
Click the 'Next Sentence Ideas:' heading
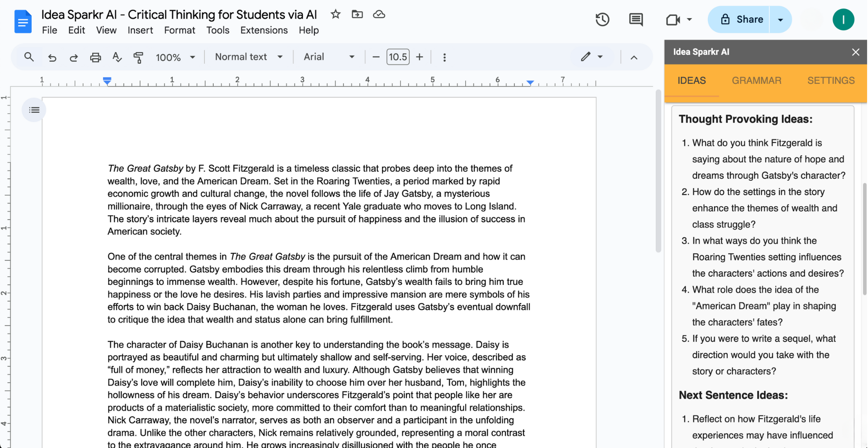point(733,395)
